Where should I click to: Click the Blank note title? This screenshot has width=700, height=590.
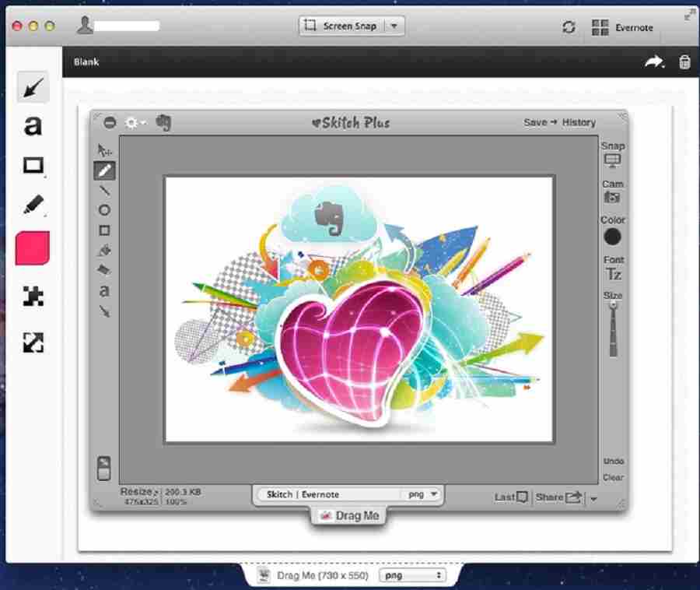tap(86, 62)
